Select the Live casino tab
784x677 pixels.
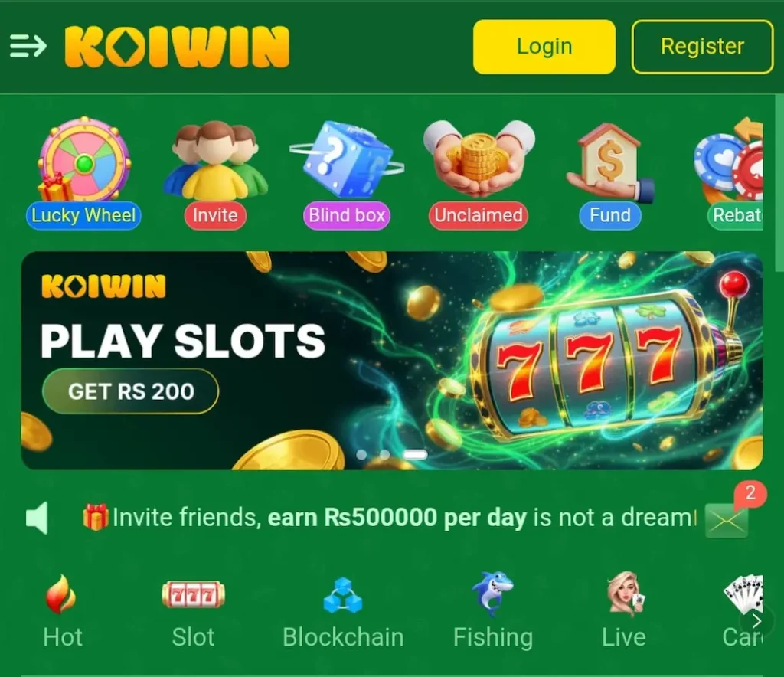(624, 610)
